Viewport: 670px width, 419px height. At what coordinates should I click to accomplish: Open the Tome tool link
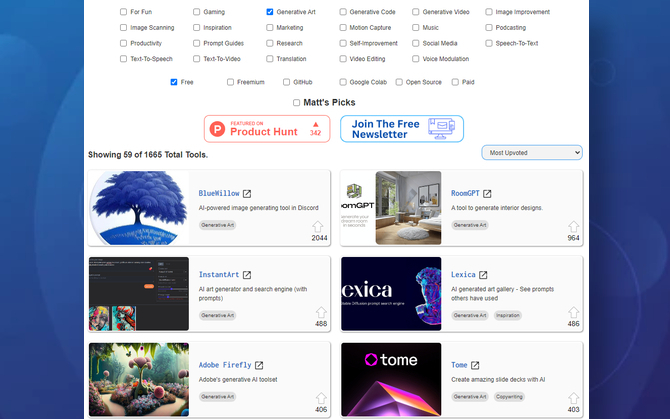tap(459, 365)
